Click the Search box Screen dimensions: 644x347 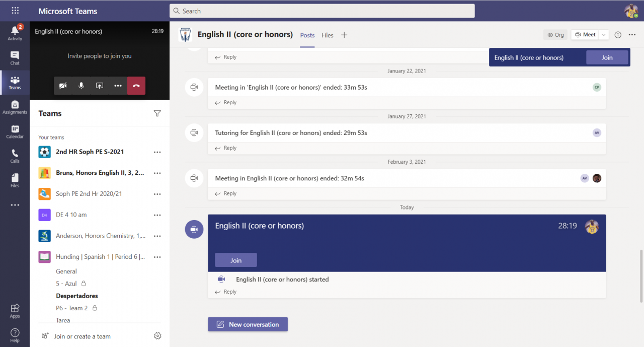pyautogui.click(x=322, y=11)
